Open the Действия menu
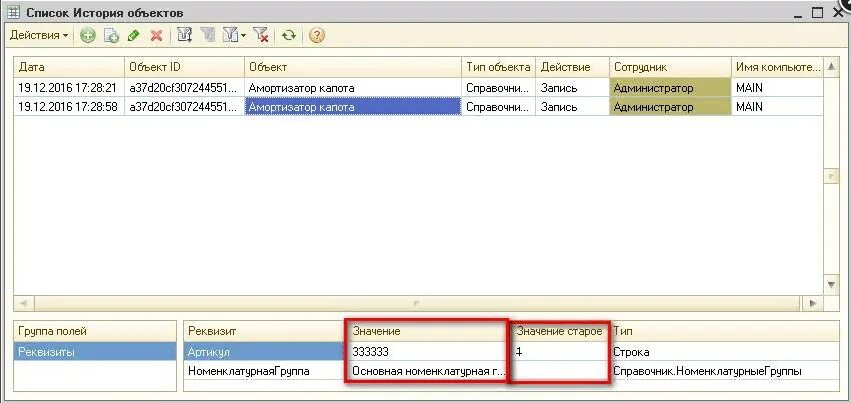 [x=39, y=36]
